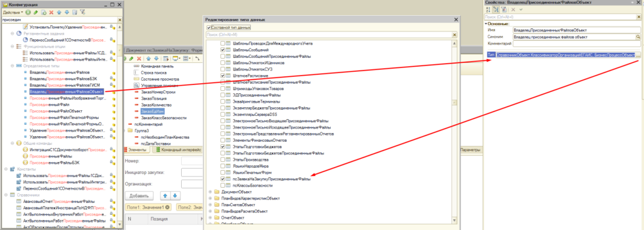Click the green checkmark apply icon in Свойства
Screen dimensions: 644x230
click(x=521, y=9)
